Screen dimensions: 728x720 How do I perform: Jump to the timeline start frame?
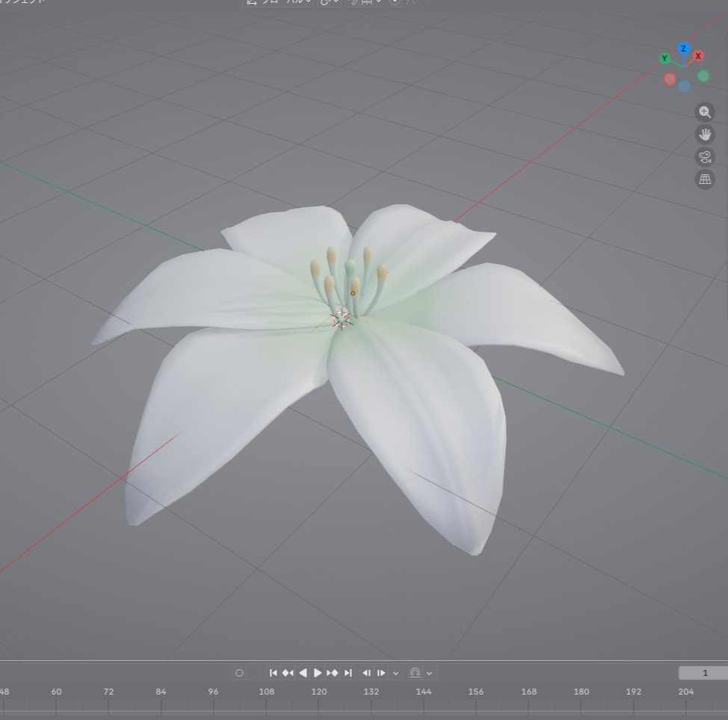pyautogui.click(x=273, y=673)
